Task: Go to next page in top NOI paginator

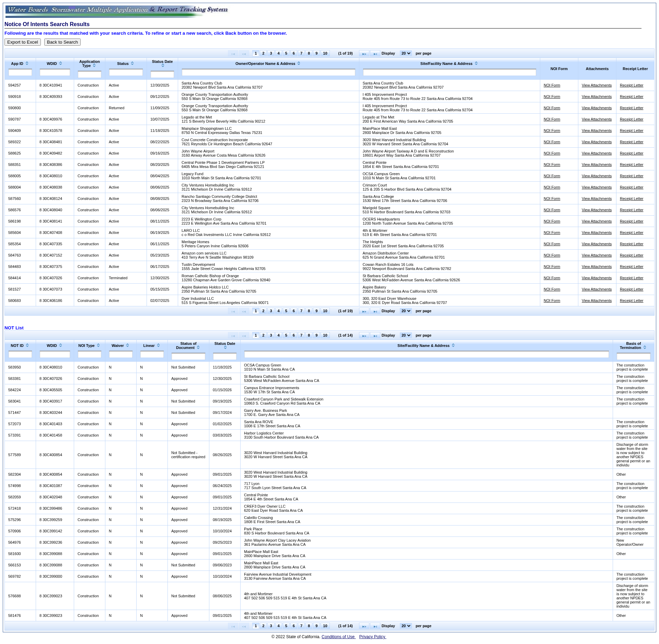Action: pyautogui.click(x=364, y=54)
